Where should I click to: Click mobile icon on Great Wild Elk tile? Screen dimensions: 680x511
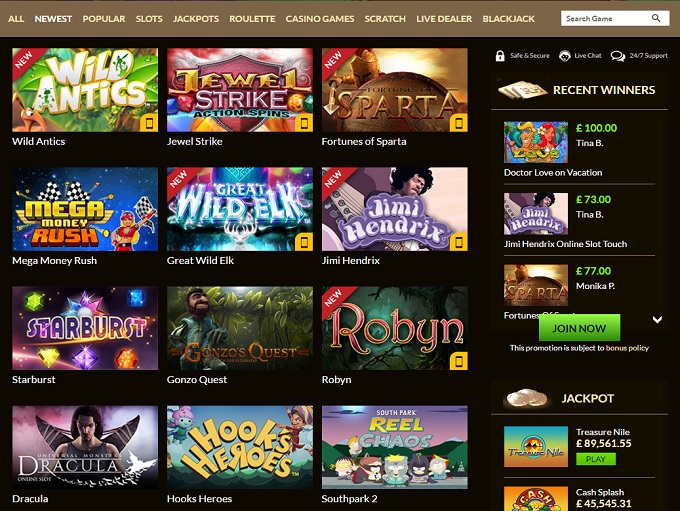point(304,242)
